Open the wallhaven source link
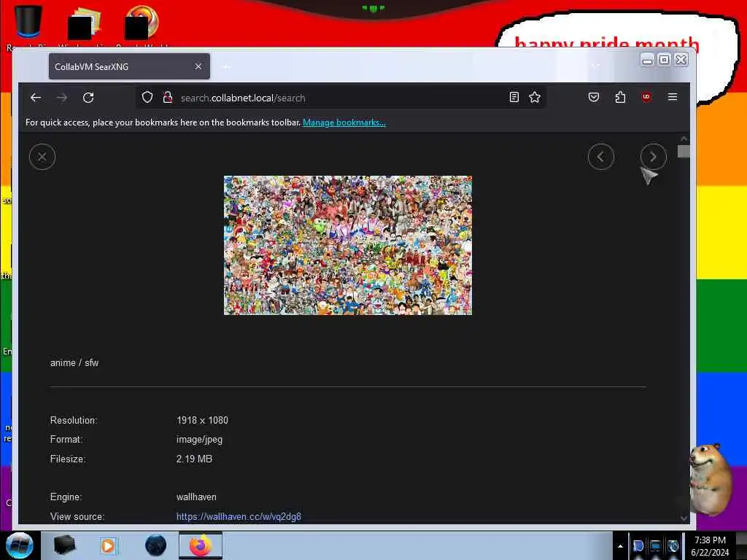 coord(239,516)
